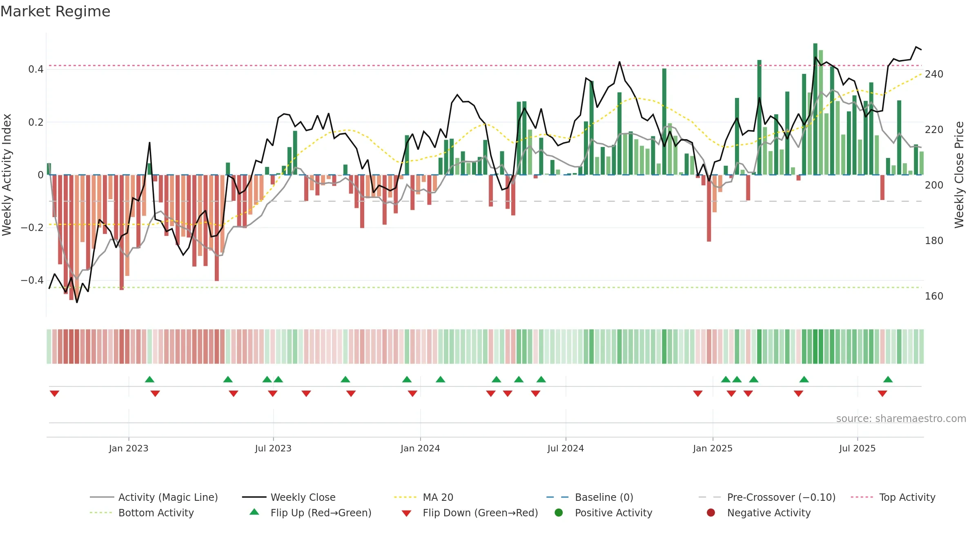Click the Jan 2024 x-axis label

coord(420,448)
